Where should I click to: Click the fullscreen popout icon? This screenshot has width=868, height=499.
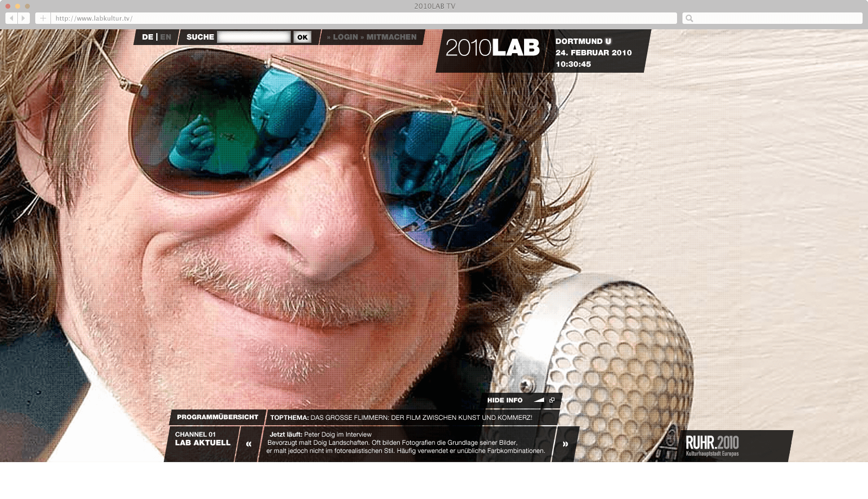(x=552, y=400)
